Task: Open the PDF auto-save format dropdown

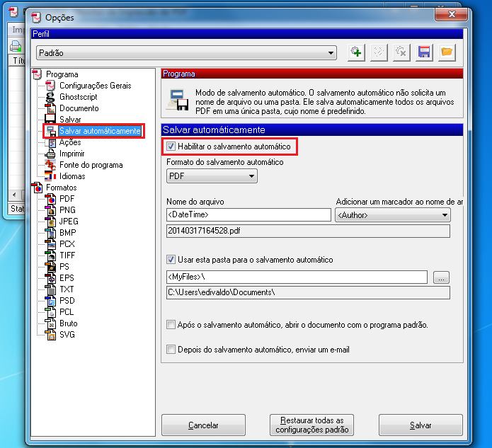Action: (x=212, y=176)
